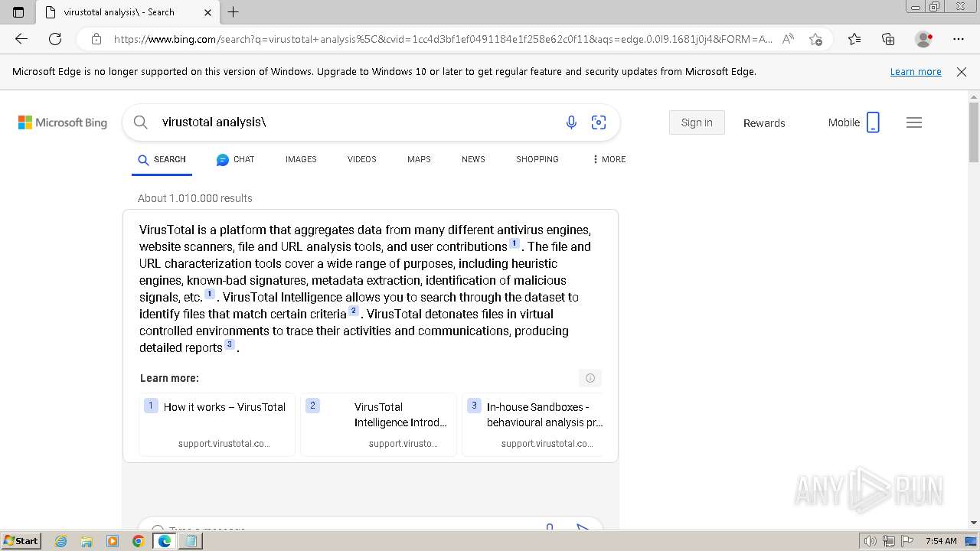Click the scrollbar down arrow
Viewport: 980px width, 551px height.
[x=974, y=523]
